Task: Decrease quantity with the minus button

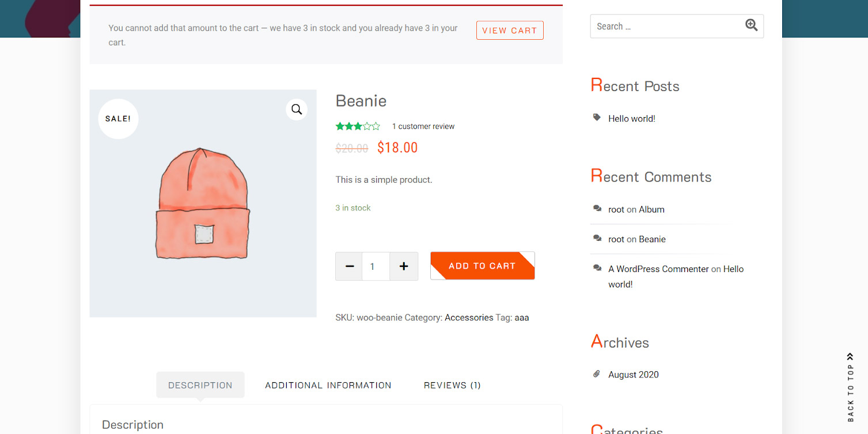Action: (x=349, y=266)
